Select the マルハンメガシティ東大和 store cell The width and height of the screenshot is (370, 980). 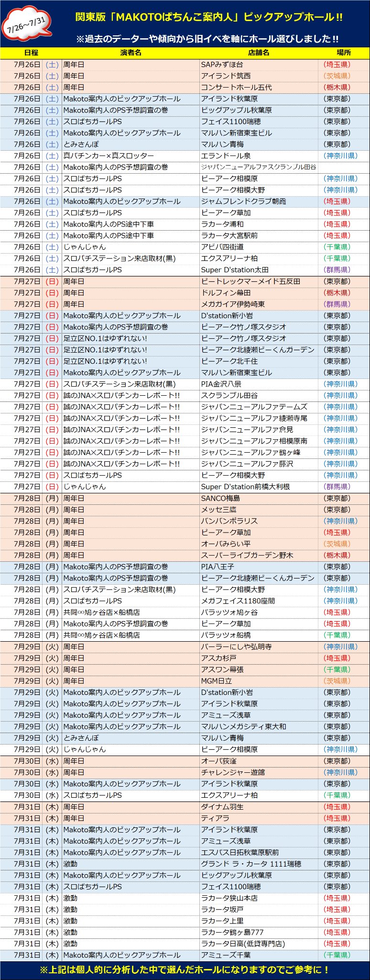point(259,726)
